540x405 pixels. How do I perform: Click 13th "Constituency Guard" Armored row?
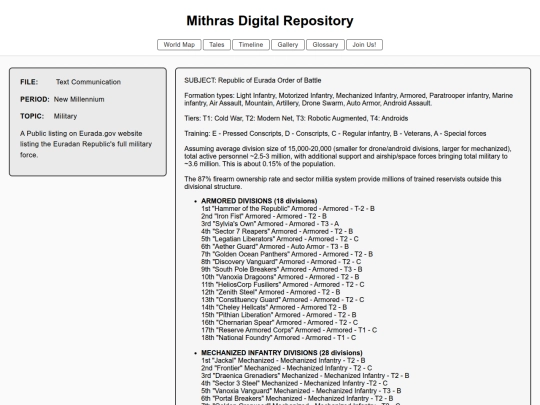282,300
